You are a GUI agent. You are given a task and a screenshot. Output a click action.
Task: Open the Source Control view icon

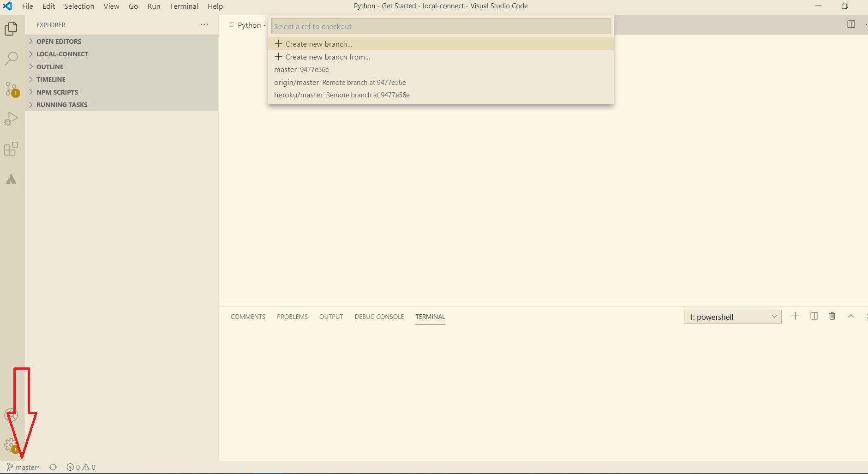click(x=12, y=89)
